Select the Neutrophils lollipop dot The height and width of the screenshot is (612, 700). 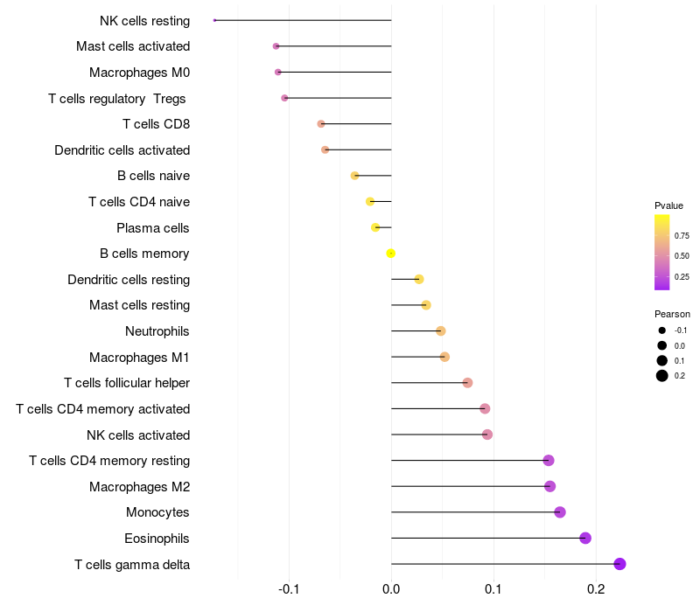[441, 330]
